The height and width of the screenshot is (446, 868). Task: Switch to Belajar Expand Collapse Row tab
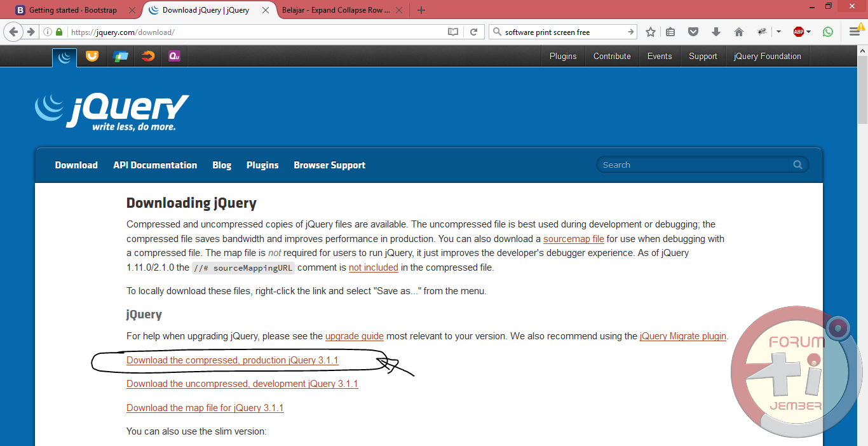336,10
